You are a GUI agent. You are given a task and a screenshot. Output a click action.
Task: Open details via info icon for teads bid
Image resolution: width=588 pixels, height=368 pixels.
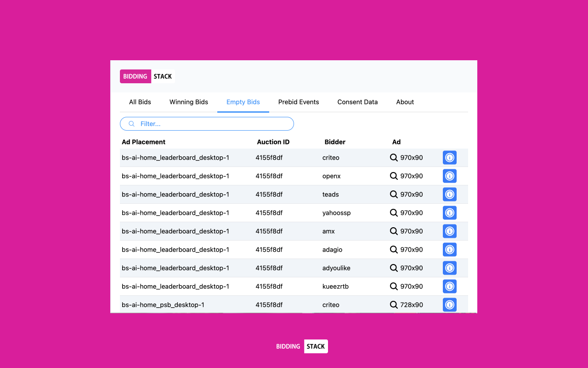pyautogui.click(x=449, y=194)
